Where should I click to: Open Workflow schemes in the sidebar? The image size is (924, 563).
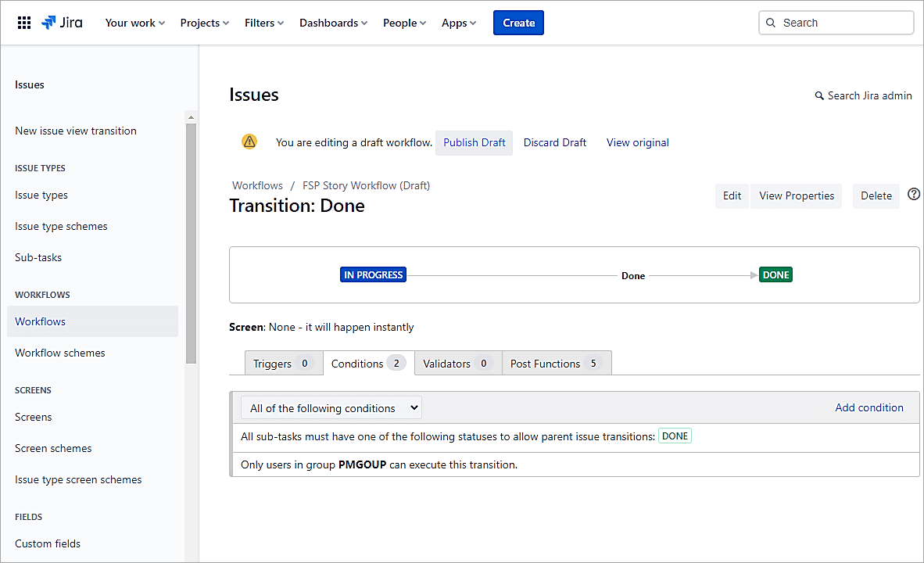[x=60, y=353]
